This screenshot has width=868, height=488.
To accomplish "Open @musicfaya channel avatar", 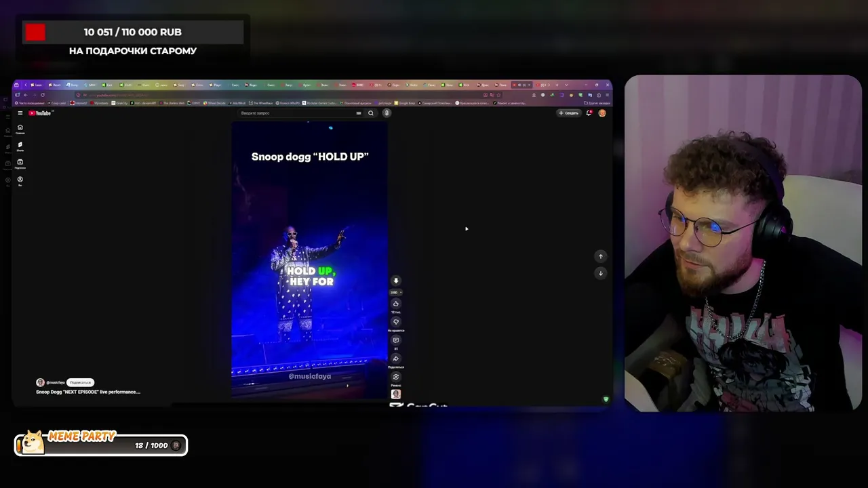I will click(x=40, y=382).
